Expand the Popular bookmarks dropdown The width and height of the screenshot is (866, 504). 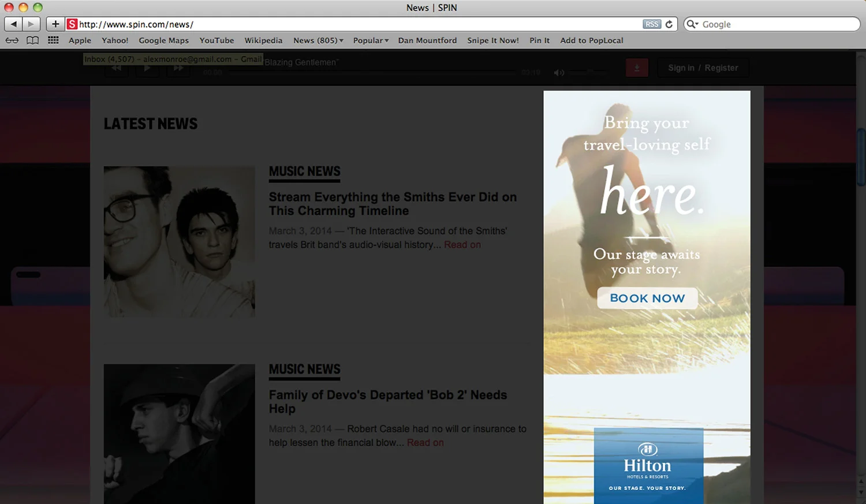[371, 40]
